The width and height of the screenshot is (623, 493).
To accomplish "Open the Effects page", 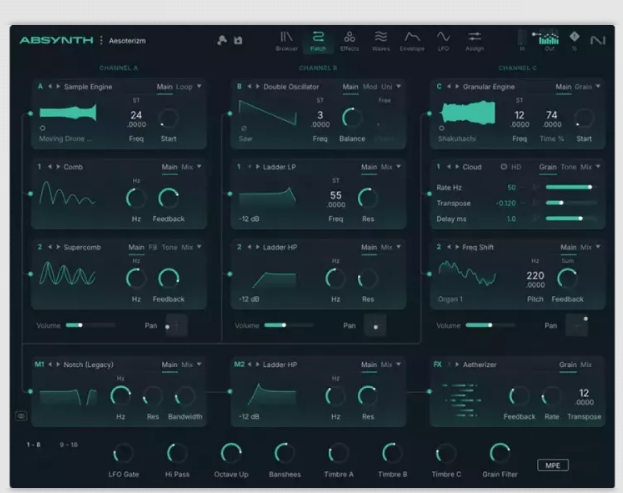I will 349,41.
